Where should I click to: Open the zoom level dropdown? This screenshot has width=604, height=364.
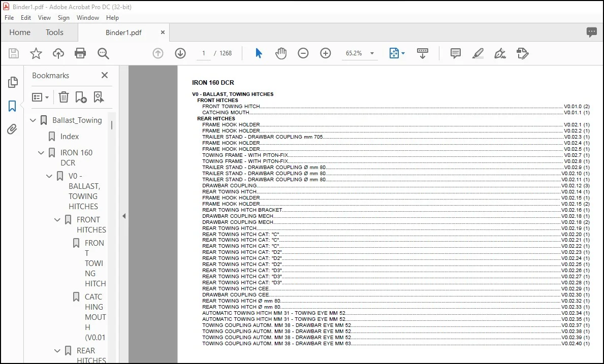(x=372, y=53)
